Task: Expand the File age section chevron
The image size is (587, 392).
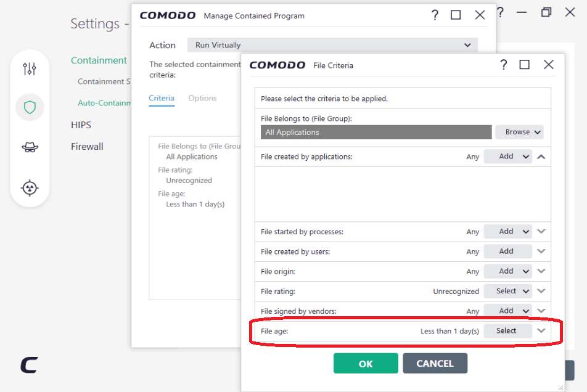Action: 541,331
